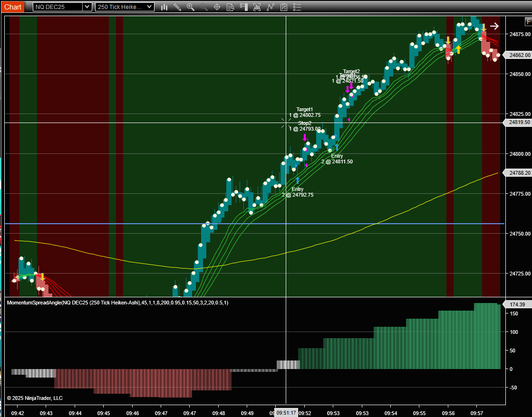Click the zoom out magnifier icon
532x417 pixels.
tap(204, 7)
